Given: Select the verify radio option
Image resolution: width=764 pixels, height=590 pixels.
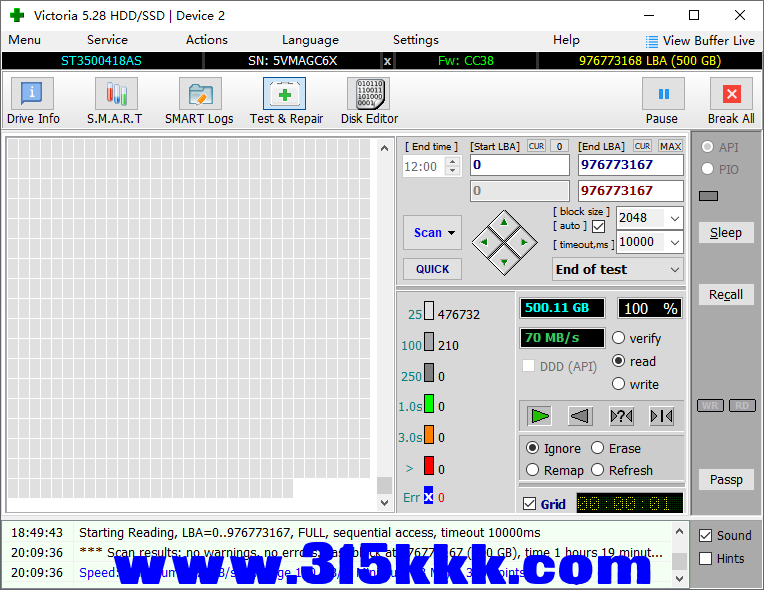Looking at the screenshot, I should pyautogui.click(x=619, y=339).
